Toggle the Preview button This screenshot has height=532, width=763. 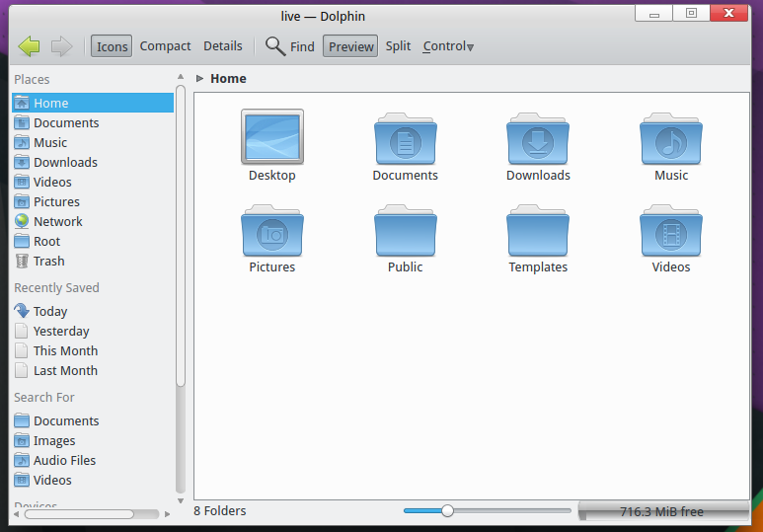pyautogui.click(x=350, y=46)
